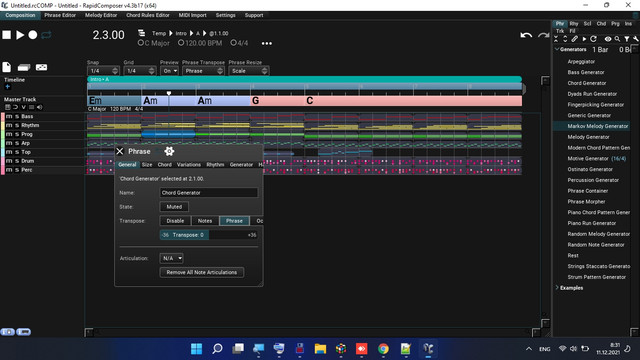640x360 pixels.
Task: Select the Disable transpose option
Action: (175, 221)
